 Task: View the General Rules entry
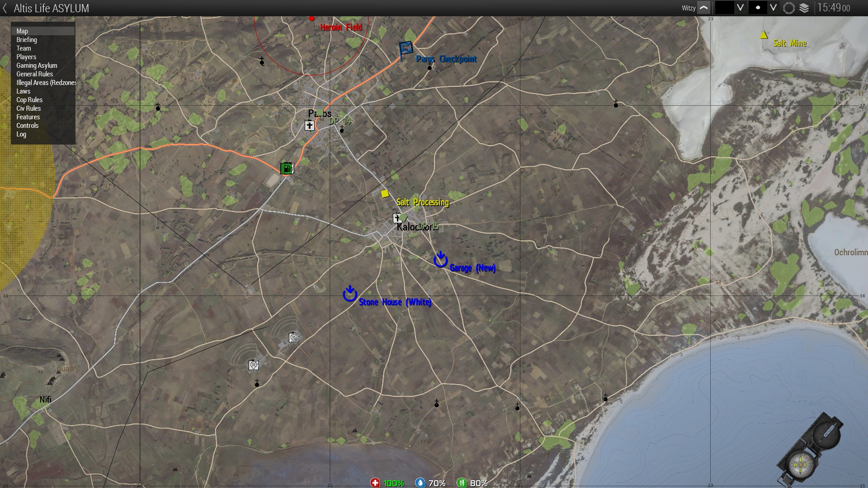[43, 74]
